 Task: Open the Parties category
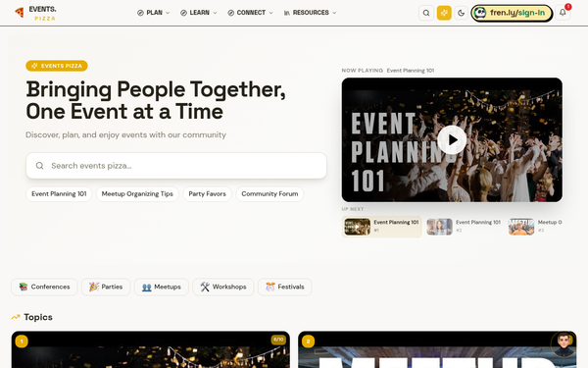pyautogui.click(x=106, y=287)
